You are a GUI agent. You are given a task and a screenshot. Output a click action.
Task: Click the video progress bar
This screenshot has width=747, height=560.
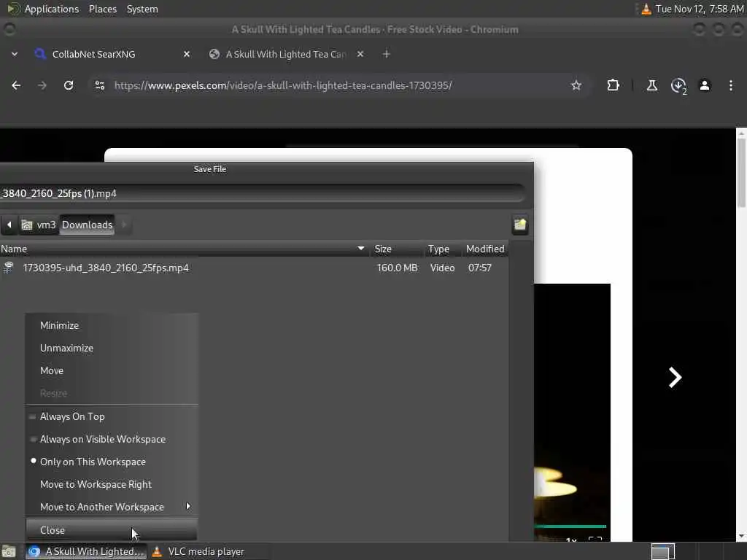tap(570, 526)
